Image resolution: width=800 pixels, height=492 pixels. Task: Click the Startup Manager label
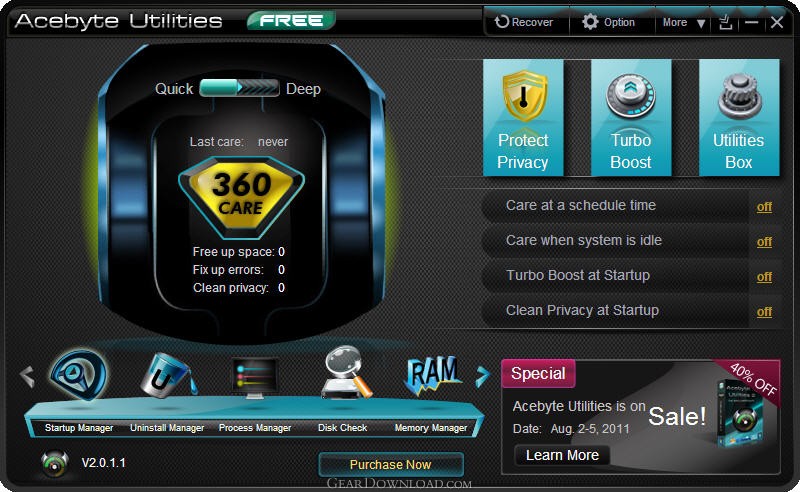click(x=79, y=428)
